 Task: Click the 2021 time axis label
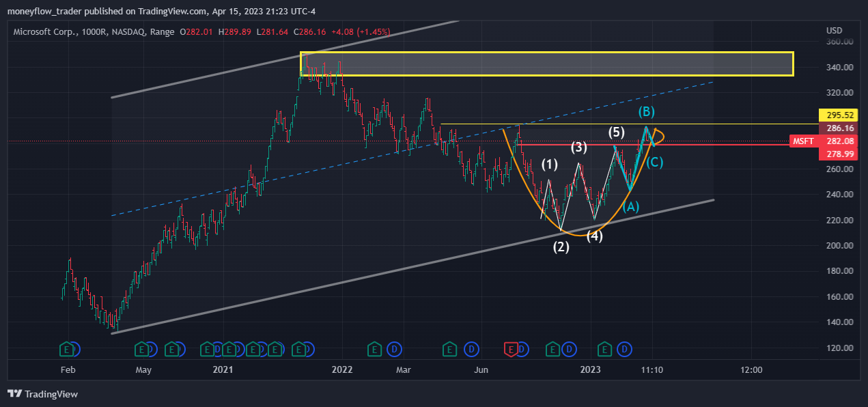223,369
